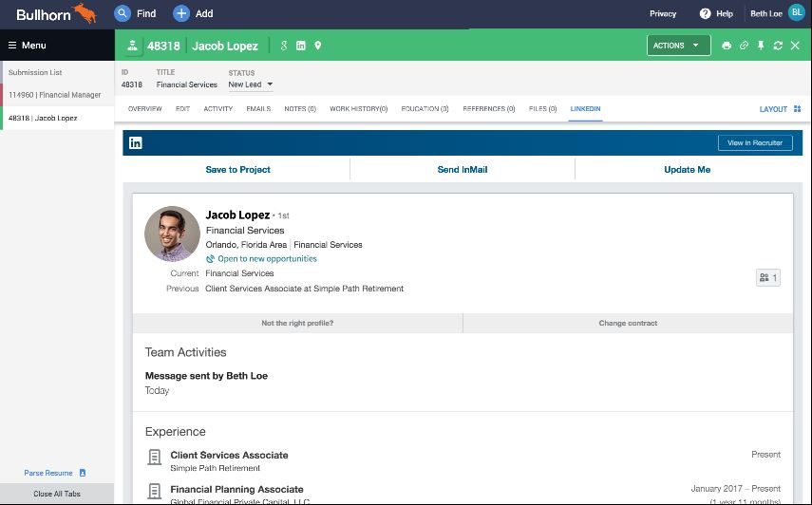Click Client Services Associate experience title

click(x=230, y=455)
